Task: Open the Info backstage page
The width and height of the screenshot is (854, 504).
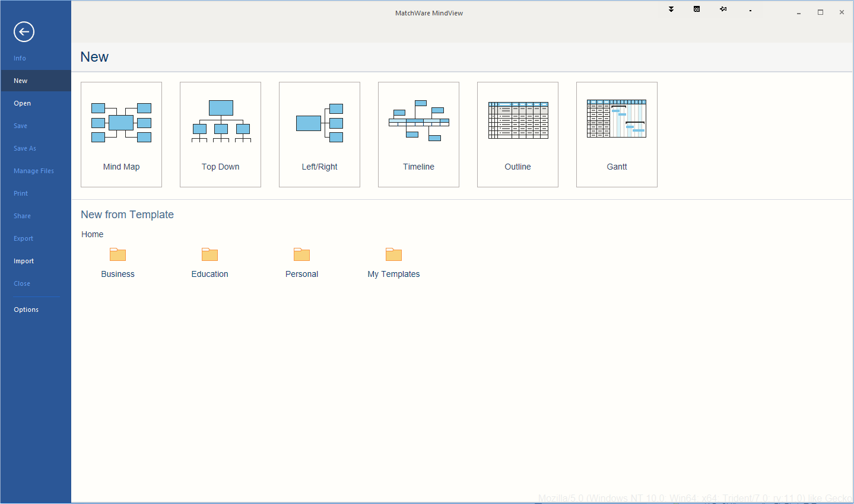Action: click(x=36, y=58)
